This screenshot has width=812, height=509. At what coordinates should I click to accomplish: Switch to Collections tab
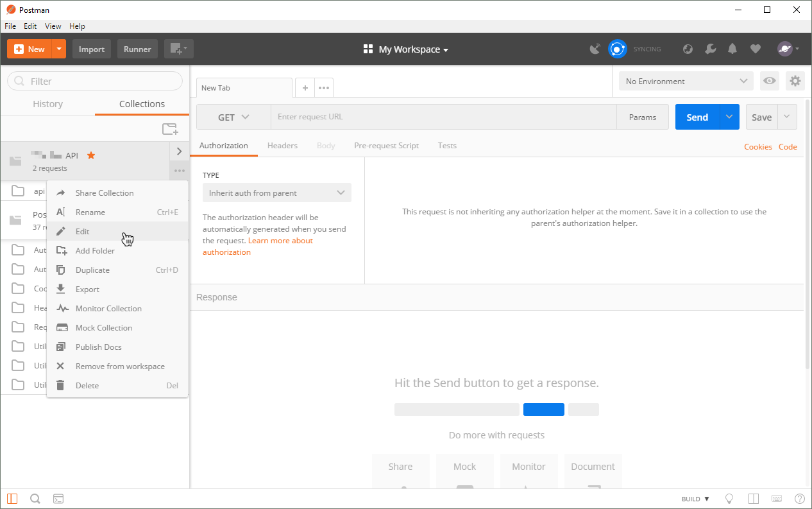[142, 104]
